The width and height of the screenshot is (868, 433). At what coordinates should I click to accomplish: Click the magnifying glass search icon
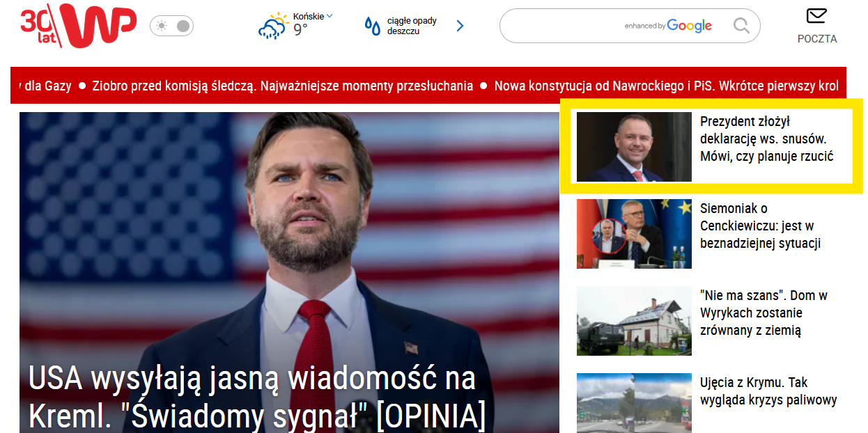click(x=741, y=26)
